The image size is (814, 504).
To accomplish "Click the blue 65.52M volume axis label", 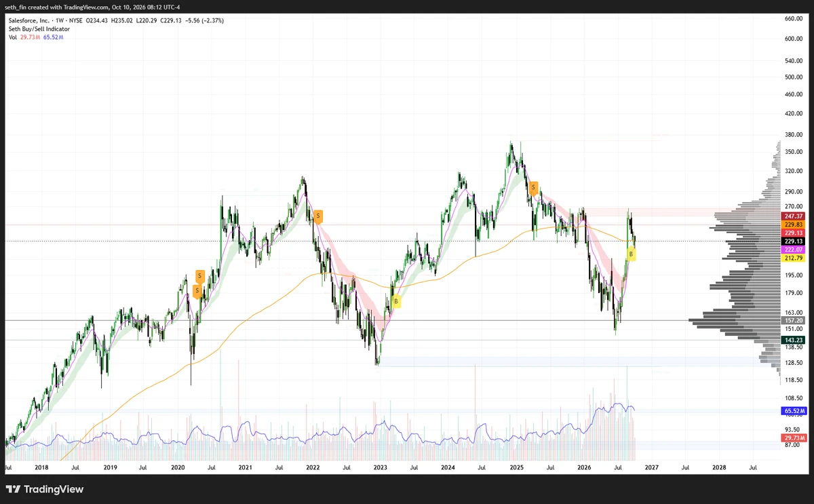I will point(794,411).
